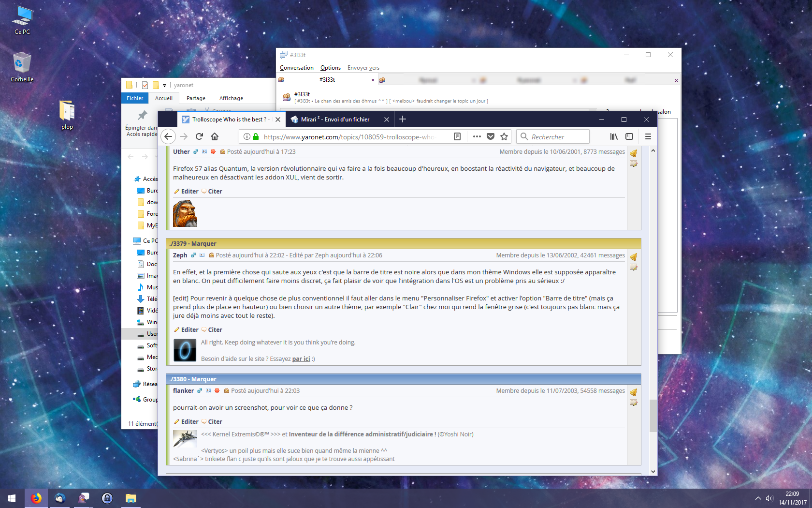The image size is (812, 508).
Task: Go back using the Firefox back arrow
Action: tap(168, 136)
